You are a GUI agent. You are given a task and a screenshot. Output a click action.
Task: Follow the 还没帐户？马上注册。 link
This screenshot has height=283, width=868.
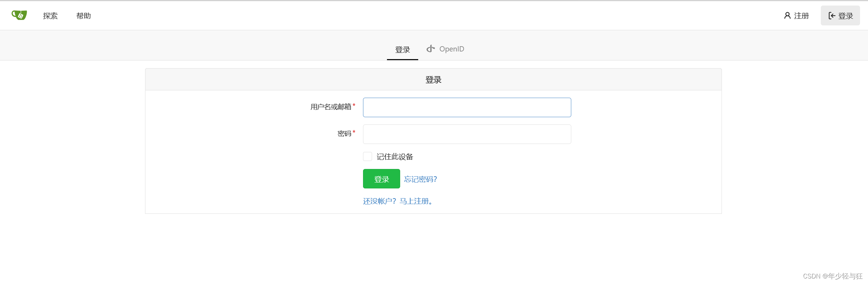coord(398,201)
